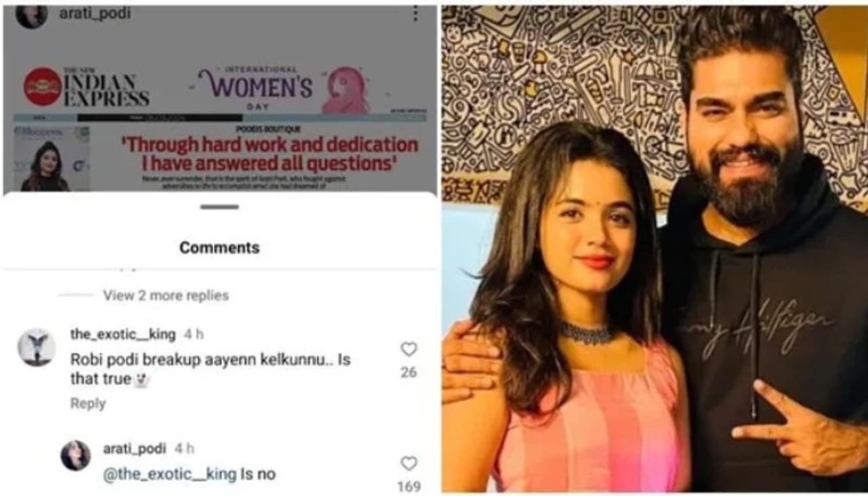Image resolution: width=868 pixels, height=496 pixels.
Task: Open arati_podi's profile picture in header
Action: pos(31,15)
